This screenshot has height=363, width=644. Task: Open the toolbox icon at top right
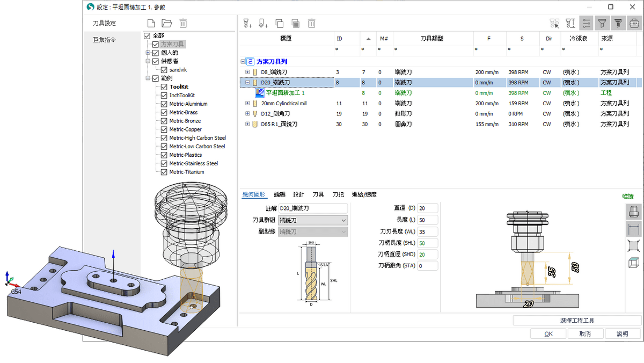point(634,24)
